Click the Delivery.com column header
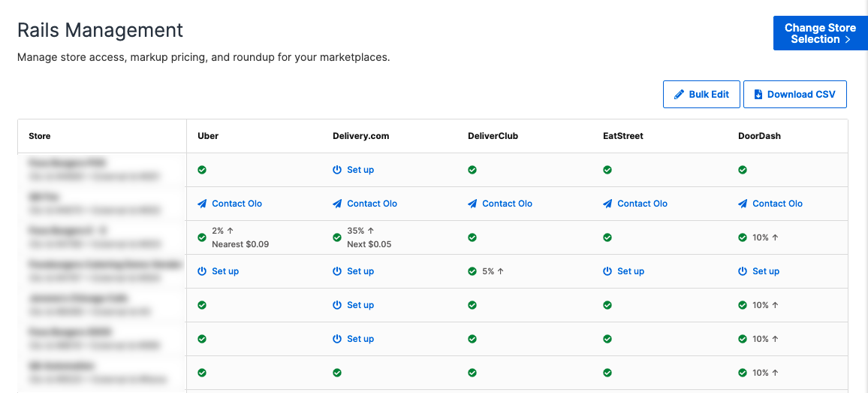Viewport: 868px width, 393px height. [x=361, y=136]
